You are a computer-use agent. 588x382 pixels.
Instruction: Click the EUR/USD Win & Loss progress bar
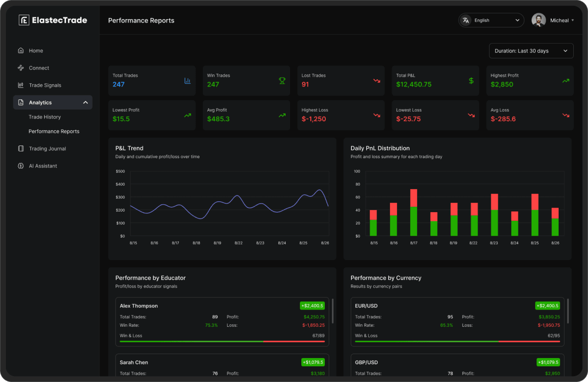tap(457, 341)
